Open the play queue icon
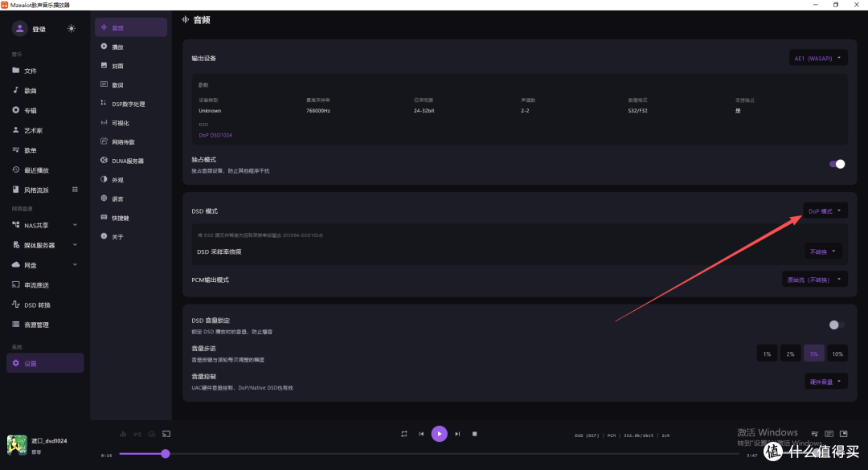This screenshot has height=470, width=868. point(814,434)
